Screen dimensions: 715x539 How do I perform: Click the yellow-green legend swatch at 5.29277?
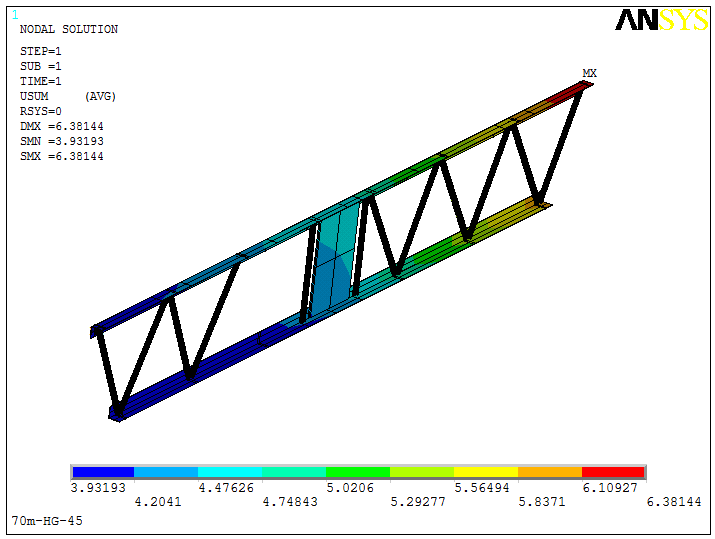coord(422,472)
